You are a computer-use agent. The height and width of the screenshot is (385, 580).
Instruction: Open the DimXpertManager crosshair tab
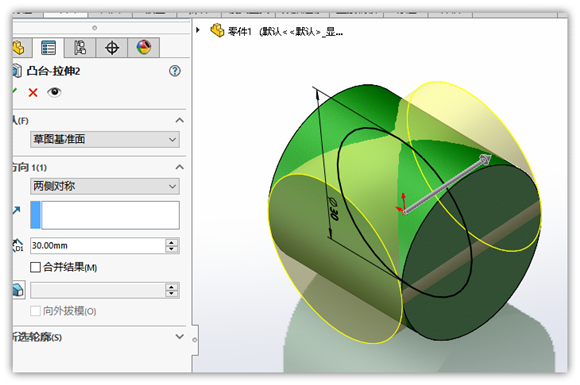coord(112,48)
